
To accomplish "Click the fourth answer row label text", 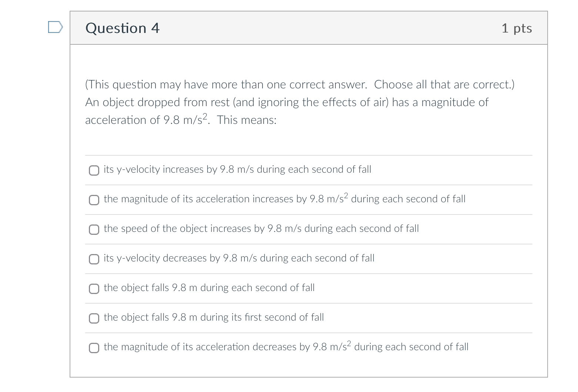I will click(239, 258).
